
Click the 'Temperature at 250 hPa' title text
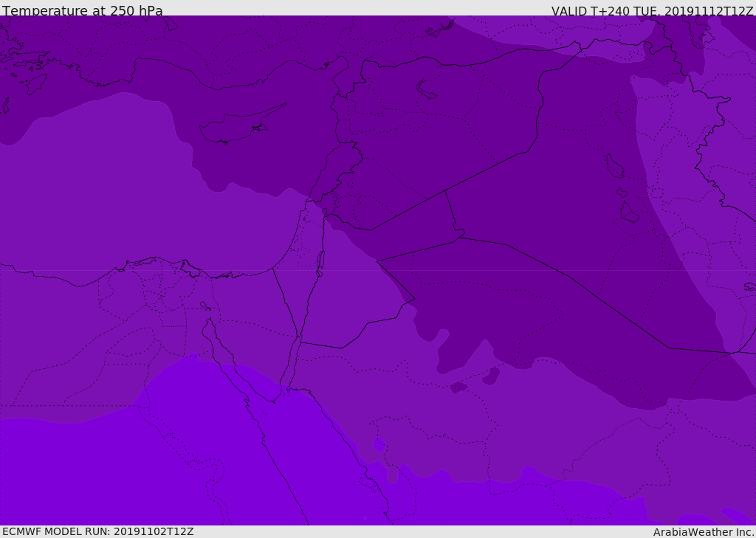click(83, 10)
